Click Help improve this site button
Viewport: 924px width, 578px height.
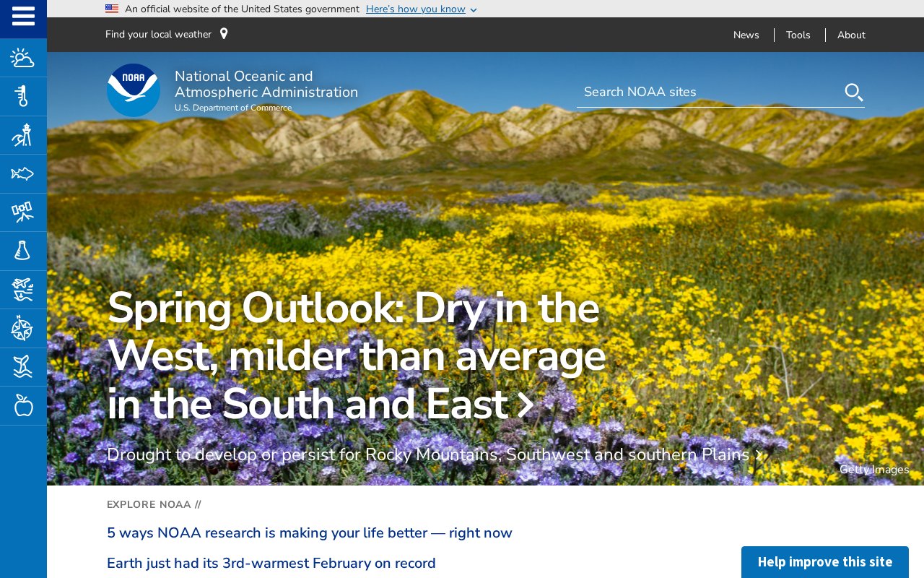(x=825, y=562)
